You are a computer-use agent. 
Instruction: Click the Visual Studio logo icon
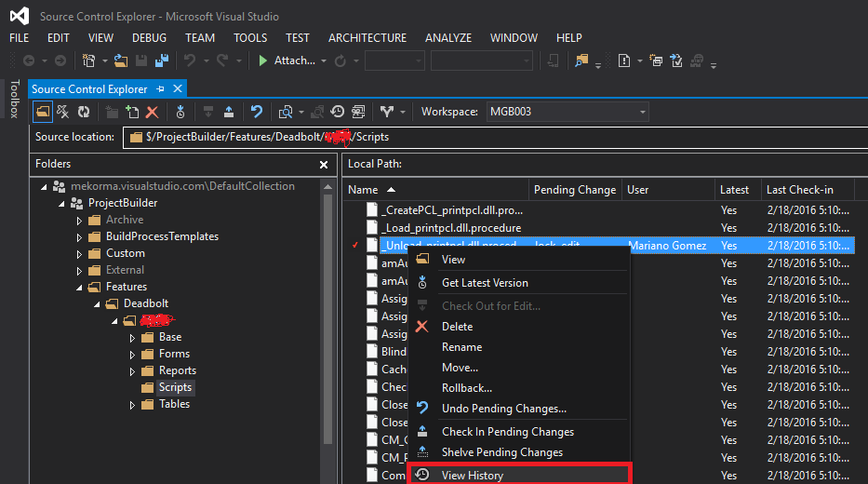(x=20, y=16)
